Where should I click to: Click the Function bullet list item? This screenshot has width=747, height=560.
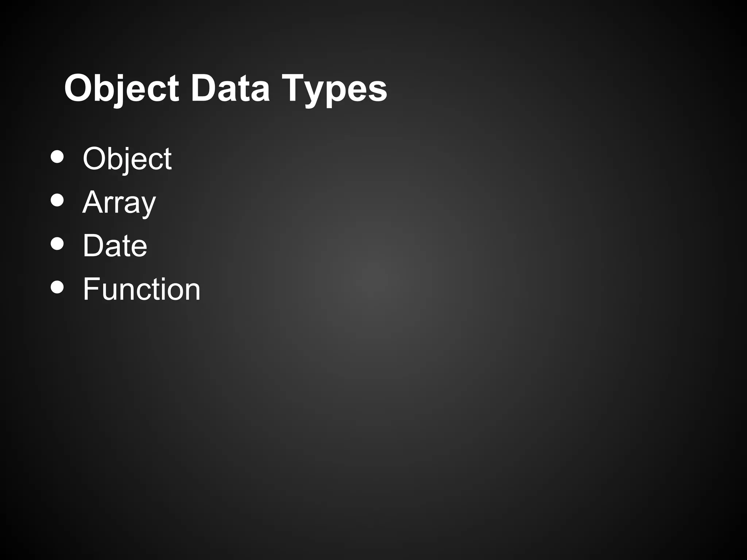pos(142,289)
